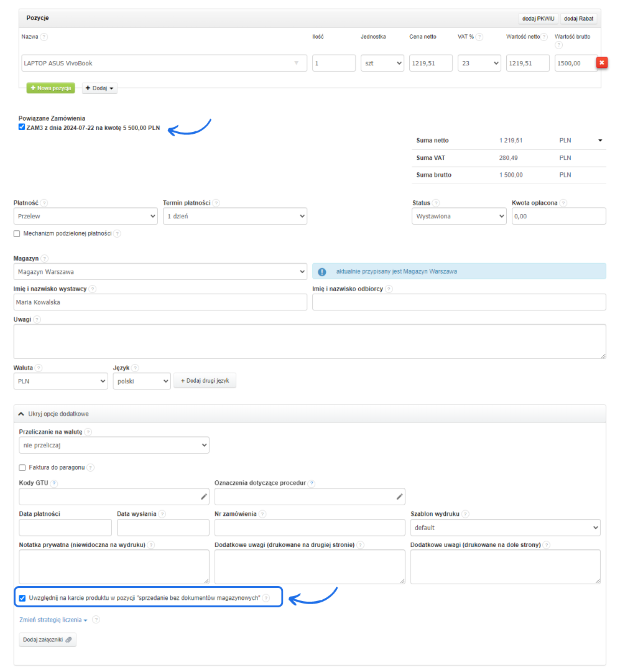620x672 pixels.
Task: Click help icon beside Zmień strategię liczenia
Action: pyautogui.click(x=96, y=620)
